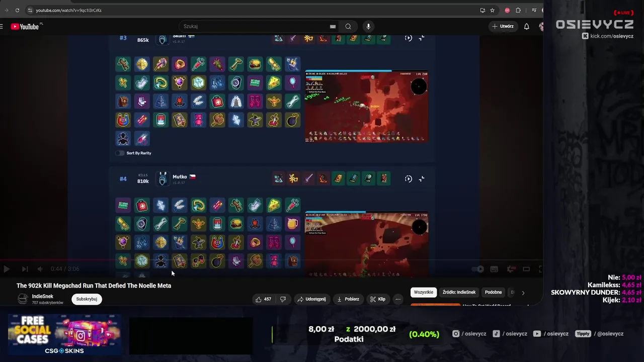
Task: Click the genie lamp icon in Skolm's build
Action: [x=274, y=101]
